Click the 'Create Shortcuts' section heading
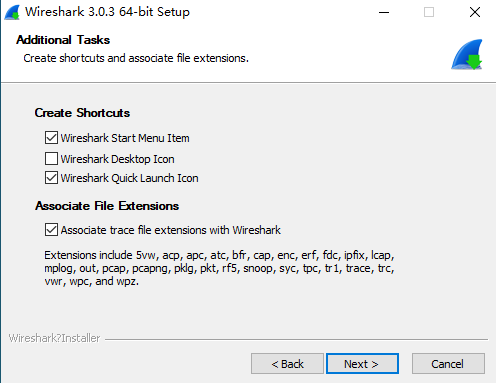Image resolution: width=496 pixels, height=383 pixels. point(82,113)
